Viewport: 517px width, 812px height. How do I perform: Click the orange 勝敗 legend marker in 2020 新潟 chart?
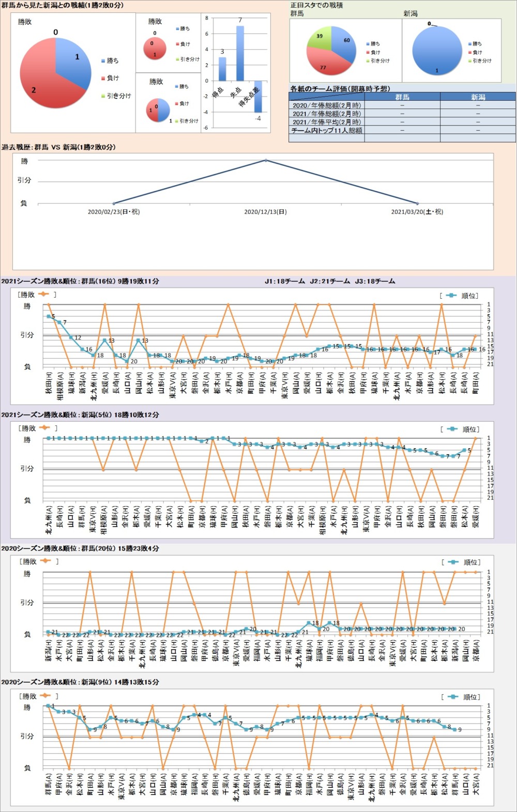tap(45, 696)
